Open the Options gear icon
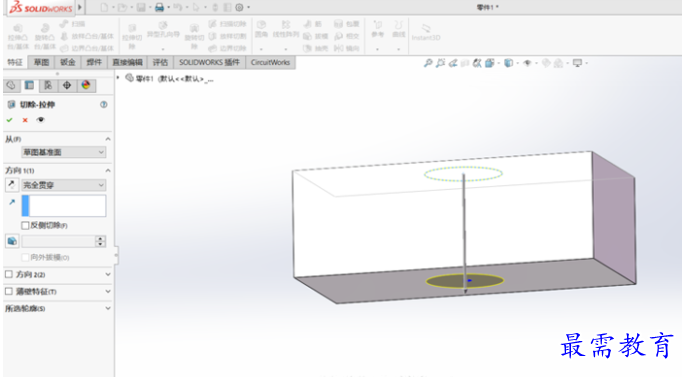682x377 pixels. point(239,7)
